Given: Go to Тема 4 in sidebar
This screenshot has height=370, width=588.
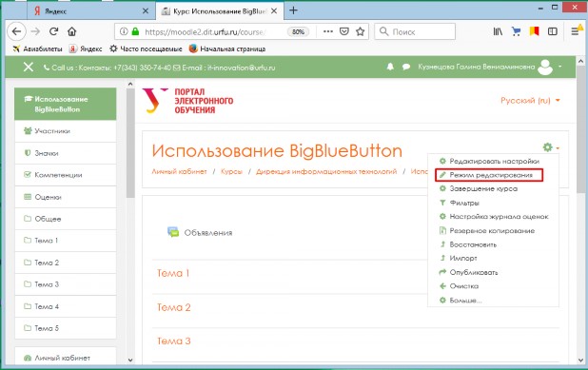Looking at the screenshot, I should (x=66, y=306).
